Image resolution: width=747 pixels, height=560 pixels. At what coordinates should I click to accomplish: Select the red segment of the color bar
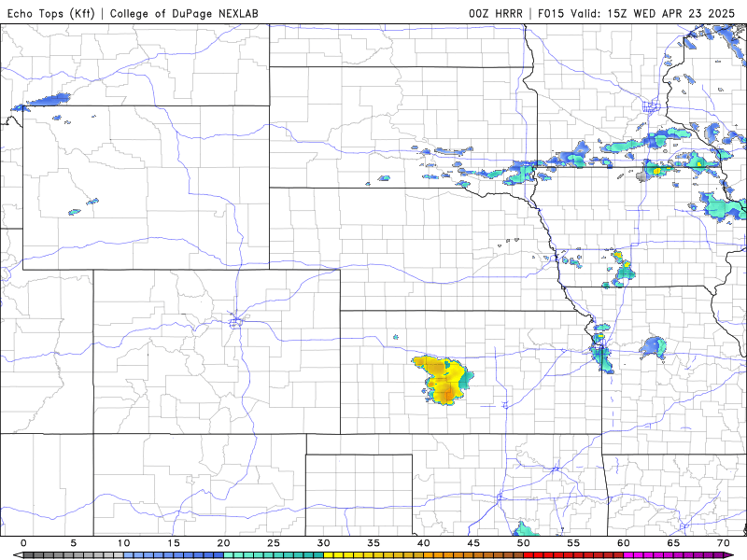pos(573,555)
